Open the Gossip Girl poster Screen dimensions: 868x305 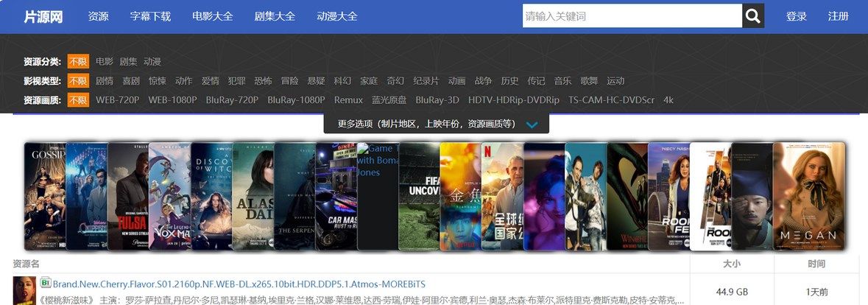tap(45, 197)
